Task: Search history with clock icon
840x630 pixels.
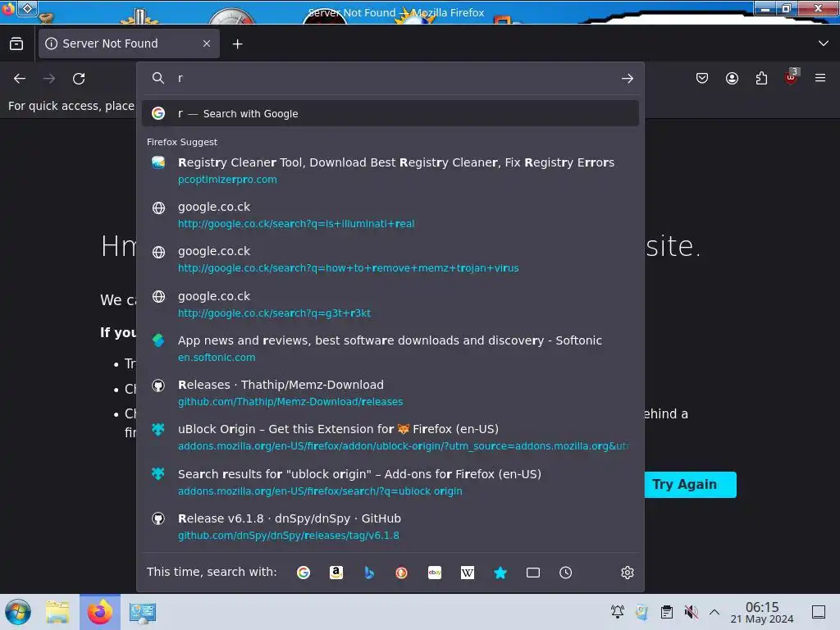Action: (566, 573)
